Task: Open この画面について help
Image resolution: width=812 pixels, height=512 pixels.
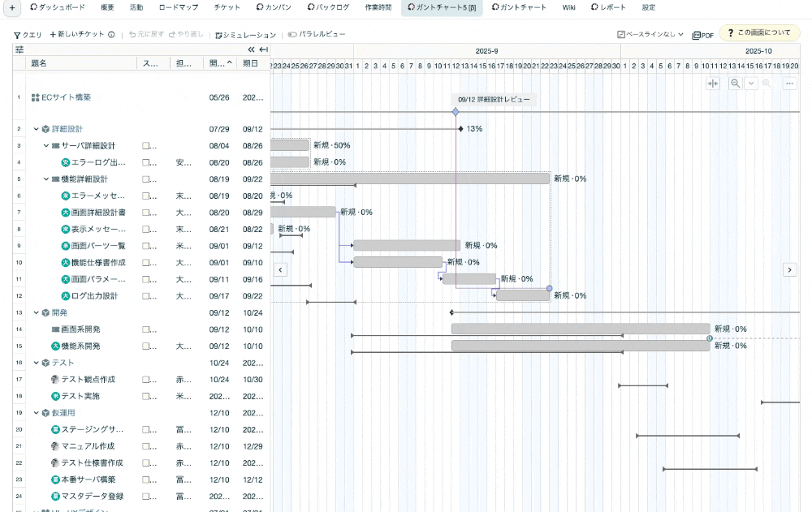Action: pyautogui.click(x=759, y=32)
